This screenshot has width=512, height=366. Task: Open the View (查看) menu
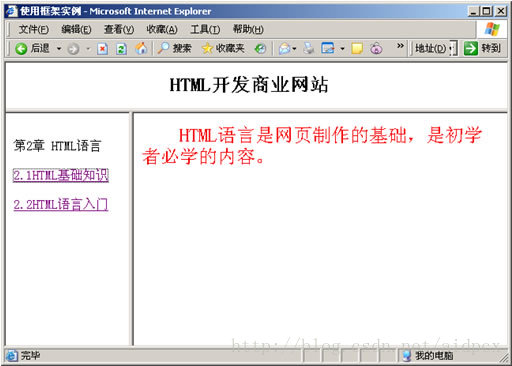(119, 30)
